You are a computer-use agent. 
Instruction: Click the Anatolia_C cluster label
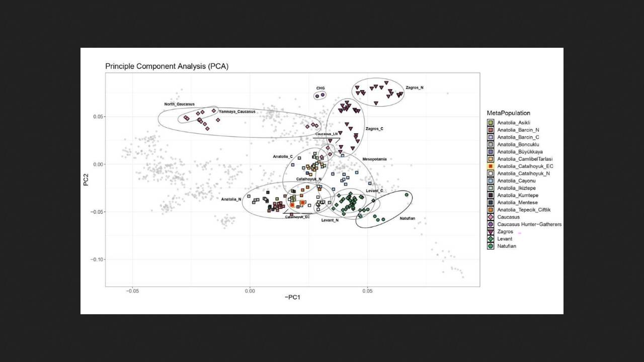pyautogui.click(x=283, y=156)
